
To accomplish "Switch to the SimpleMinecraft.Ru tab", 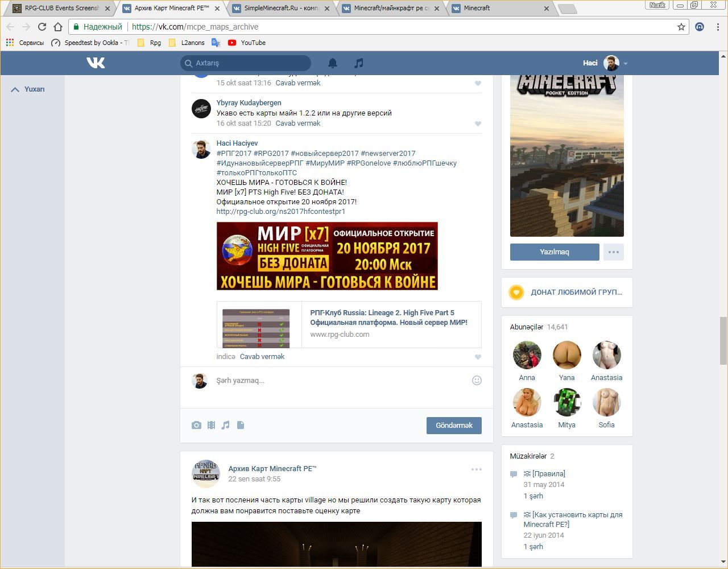I will click(282, 8).
